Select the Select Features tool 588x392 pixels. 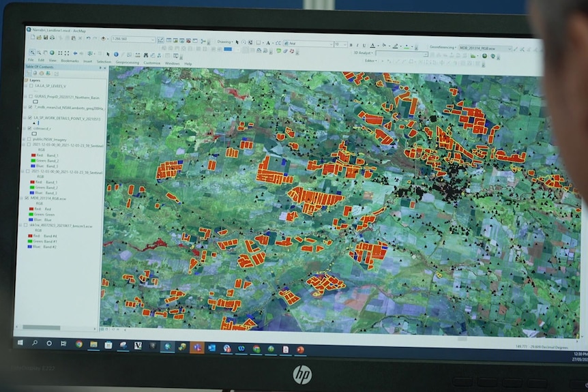90,53
